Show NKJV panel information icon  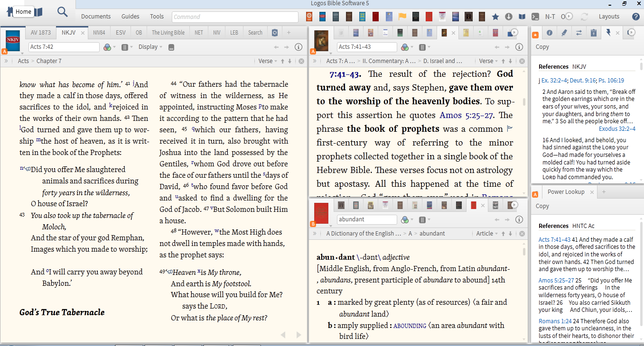[299, 47]
